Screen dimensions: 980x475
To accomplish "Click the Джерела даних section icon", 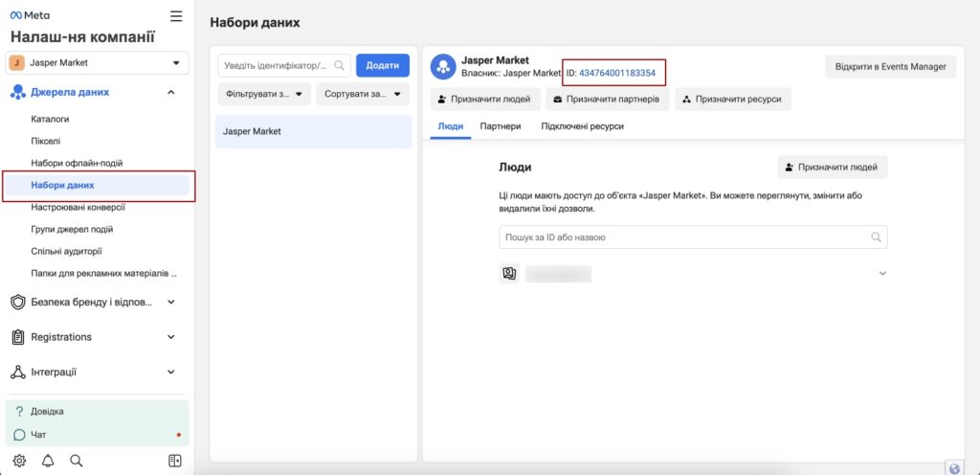I will 17,93.
